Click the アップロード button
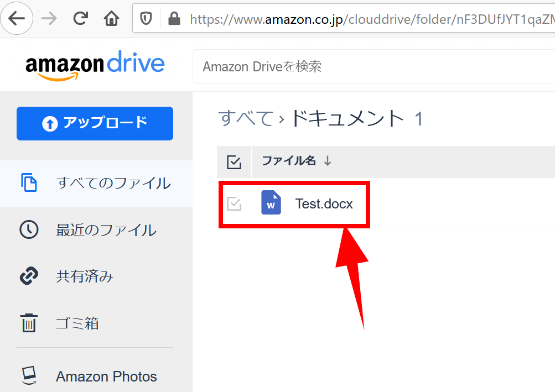This screenshot has height=392, width=555. click(x=95, y=123)
